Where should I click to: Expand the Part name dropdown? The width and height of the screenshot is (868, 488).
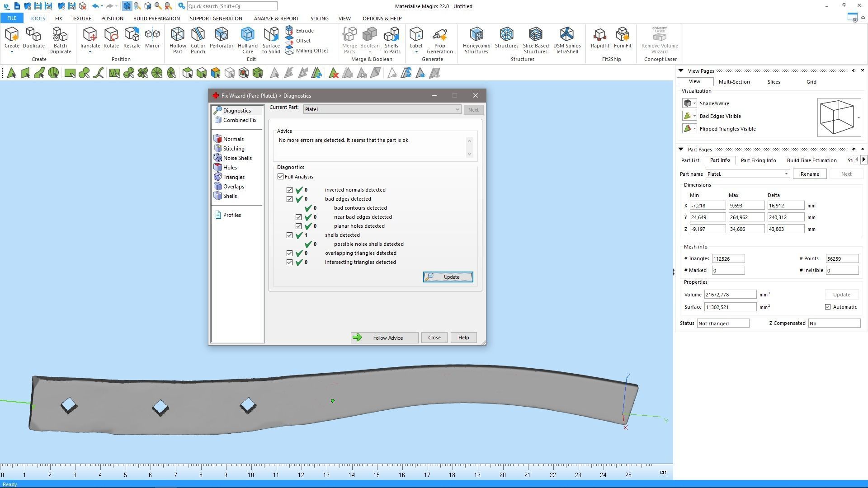[x=786, y=174]
